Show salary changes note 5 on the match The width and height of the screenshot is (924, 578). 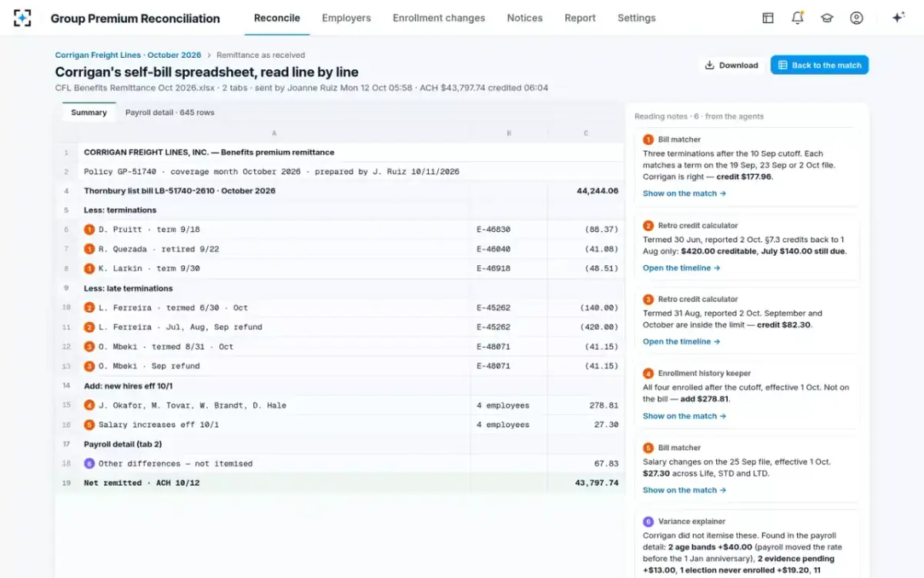coord(685,490)
